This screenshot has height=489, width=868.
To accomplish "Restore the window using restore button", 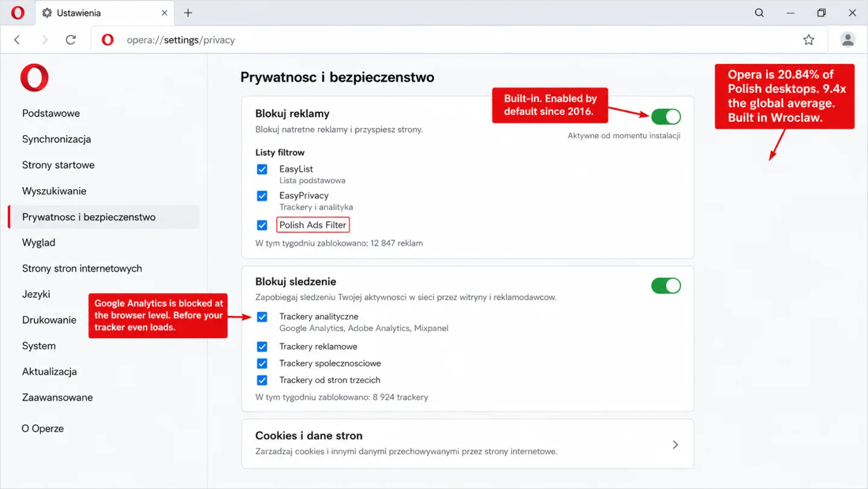I will point(821,13).
